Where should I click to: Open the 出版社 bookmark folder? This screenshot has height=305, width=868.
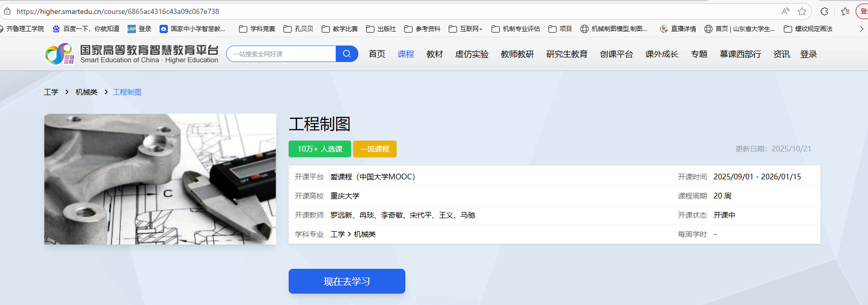click(x=381, y=29)
